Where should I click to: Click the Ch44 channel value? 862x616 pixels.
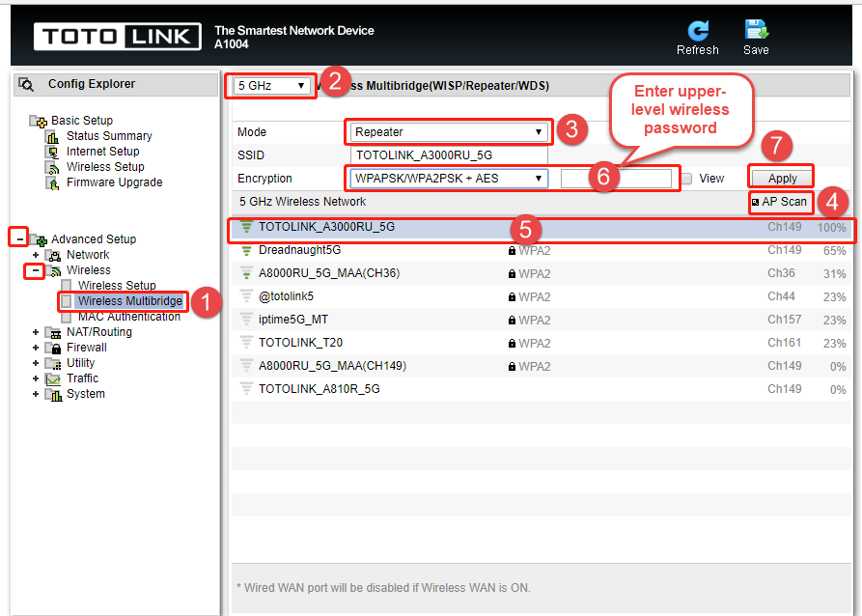(781, 296)
